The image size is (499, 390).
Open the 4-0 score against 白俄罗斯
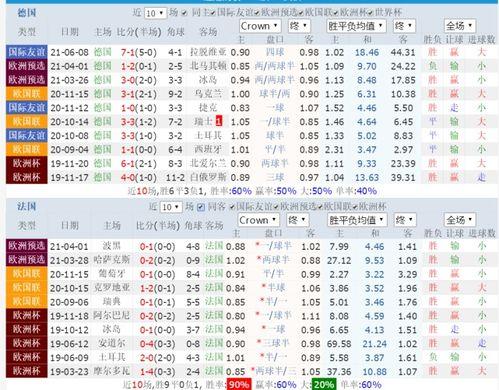(127, 177)
